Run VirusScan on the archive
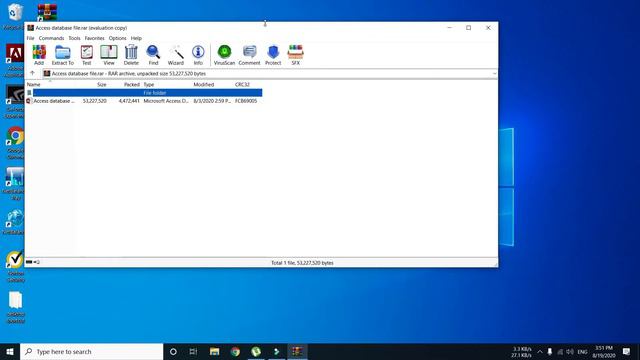The width and height of the screenshot is (640, 360). (224, 55)
